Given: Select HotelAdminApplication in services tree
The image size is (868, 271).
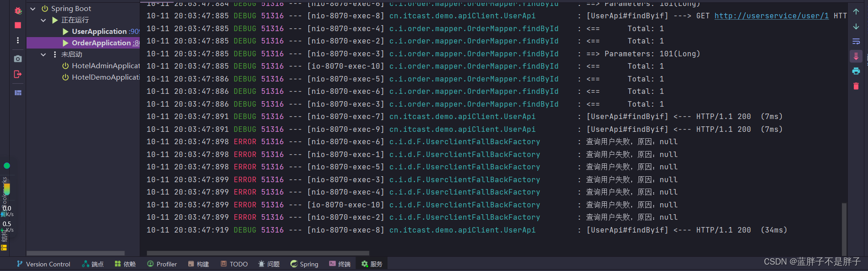Looking at the screenshot, I should [x=106, y=66].
